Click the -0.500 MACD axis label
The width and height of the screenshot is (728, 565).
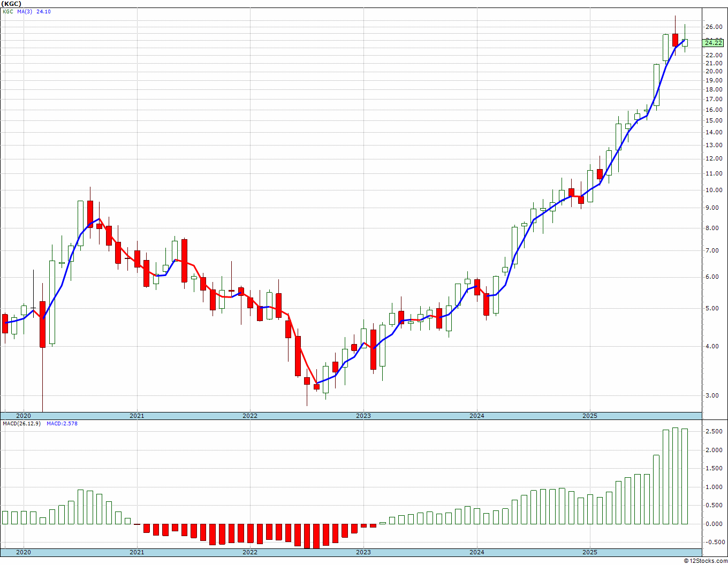click(715, 543)
